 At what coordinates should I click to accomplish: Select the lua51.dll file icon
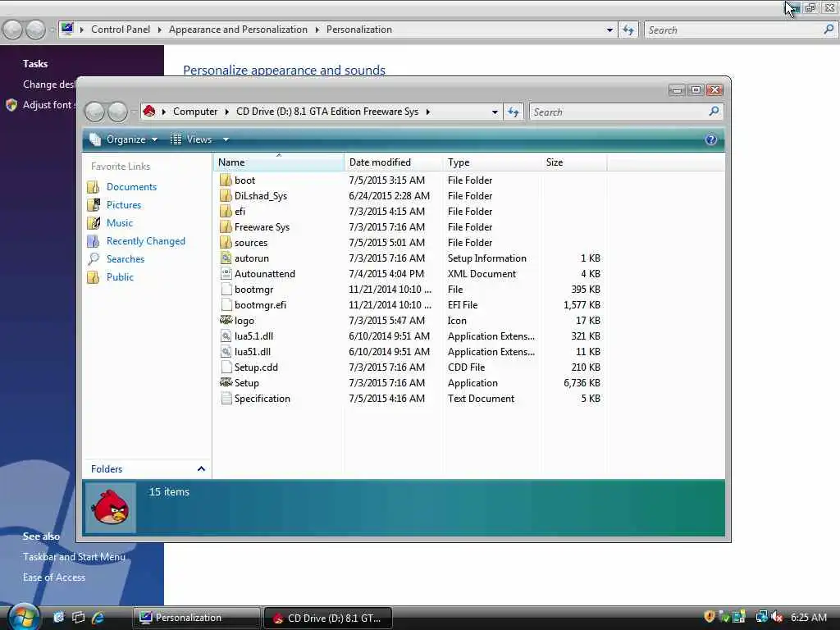click(x=226, y=351)
